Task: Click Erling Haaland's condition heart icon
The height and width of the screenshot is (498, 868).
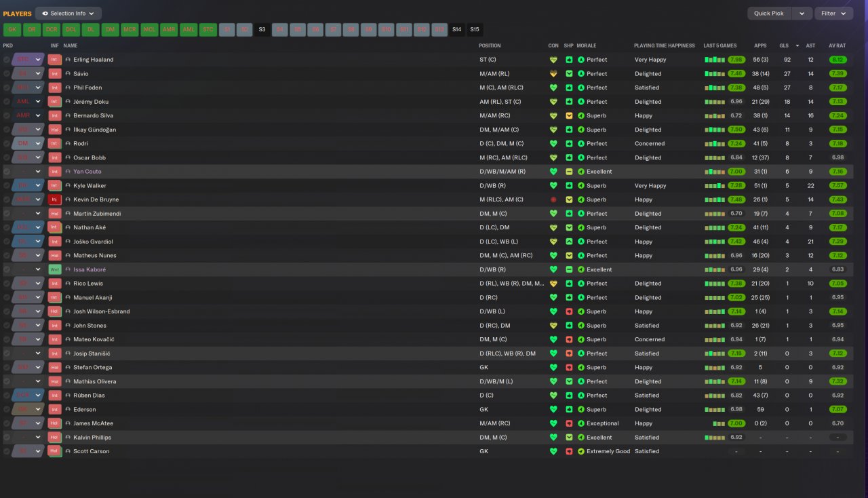Action: (553, 60)
